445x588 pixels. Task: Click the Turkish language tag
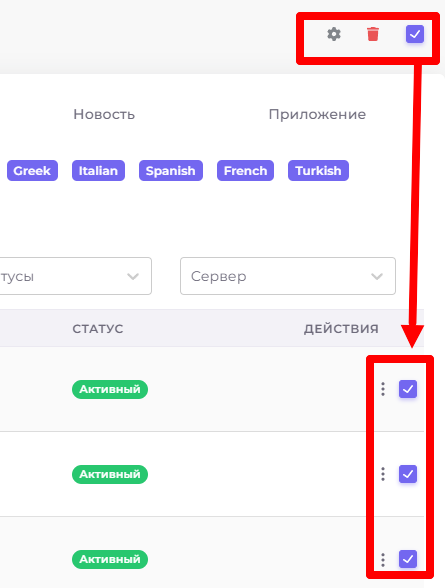pyautogui.click(x=318, y=171)
